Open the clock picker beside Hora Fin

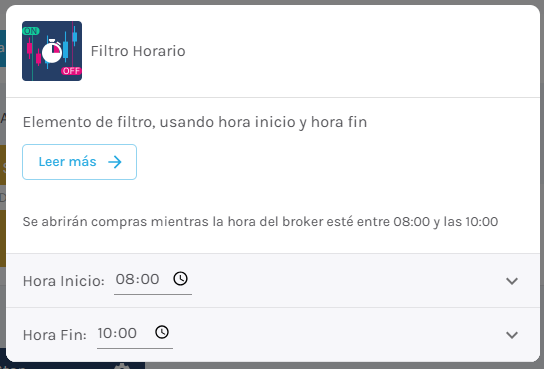point(162,332)
